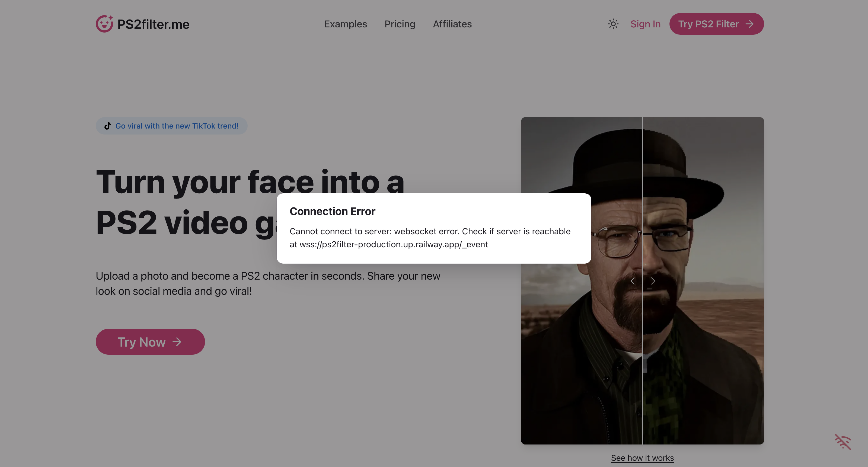Click the 'Upload a photo' description paragraph
Viewport: 868px width, 467px height.
pyautogui.click(x=268, y=283)
